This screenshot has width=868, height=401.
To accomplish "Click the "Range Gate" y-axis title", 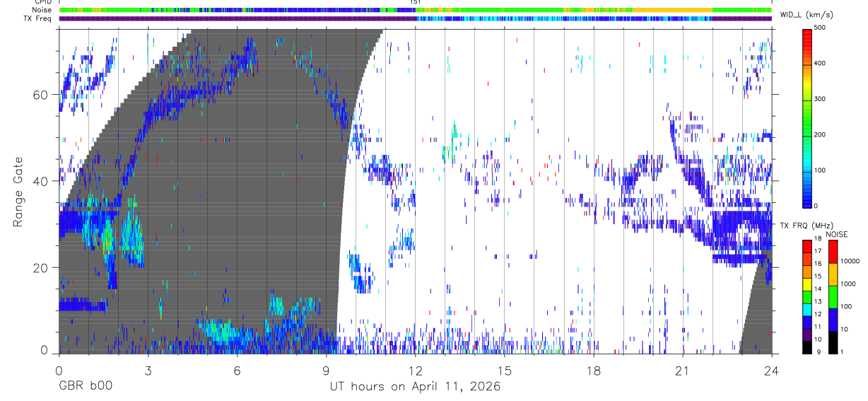I will click(x=18, y=192).
